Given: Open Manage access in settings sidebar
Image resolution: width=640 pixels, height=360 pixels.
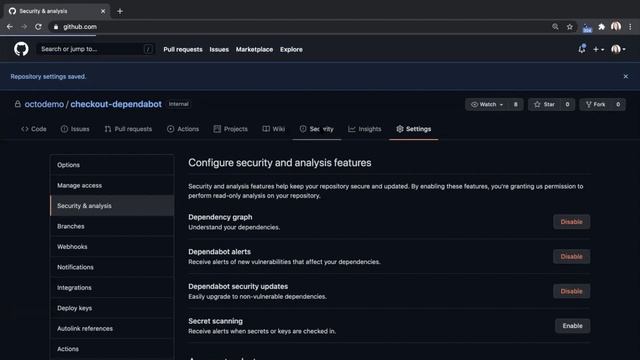Looking at the screenshot, I should click(112, 185).
